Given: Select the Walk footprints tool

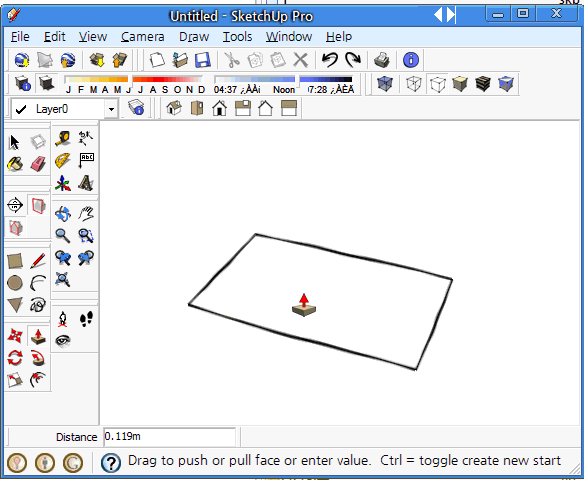Looking at the screenshot, I should pyautogui.click(x=86, y=319).
